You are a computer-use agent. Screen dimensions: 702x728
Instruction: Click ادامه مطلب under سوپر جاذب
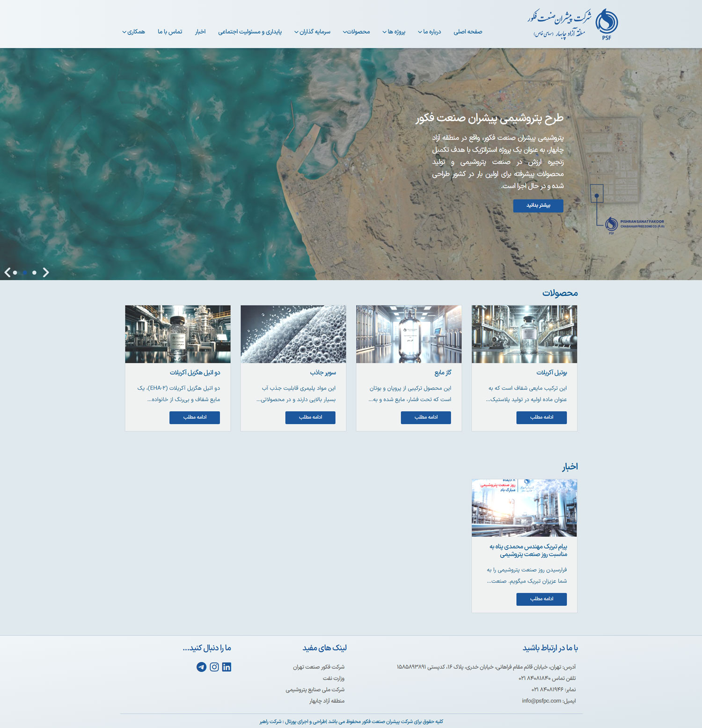(x=310, y=417)
